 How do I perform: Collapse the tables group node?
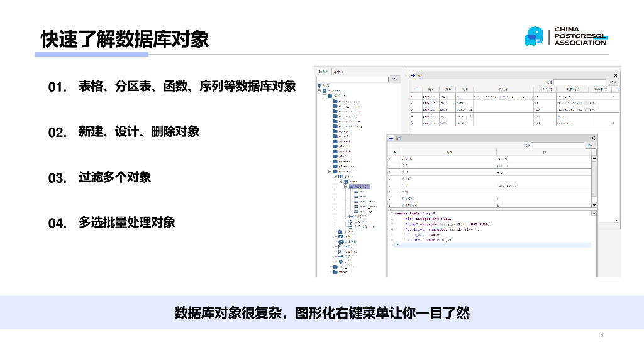coord(335,177)
